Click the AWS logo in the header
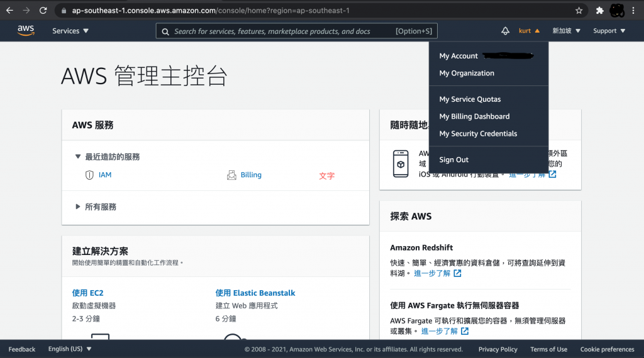This screenshot has width=644, height=358. pyautogui.click(x=26, y=30)
